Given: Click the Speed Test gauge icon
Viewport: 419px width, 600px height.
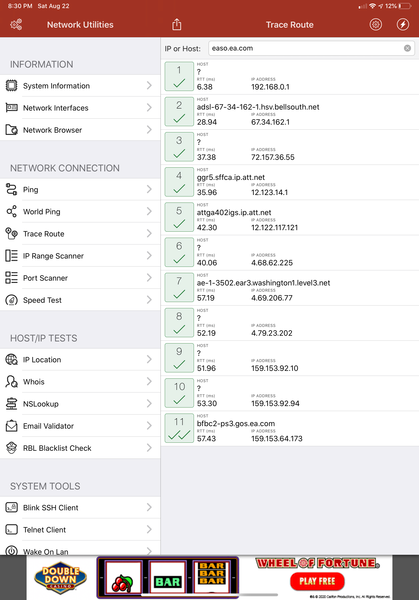Looking at the screenshot, I should 11,300.
